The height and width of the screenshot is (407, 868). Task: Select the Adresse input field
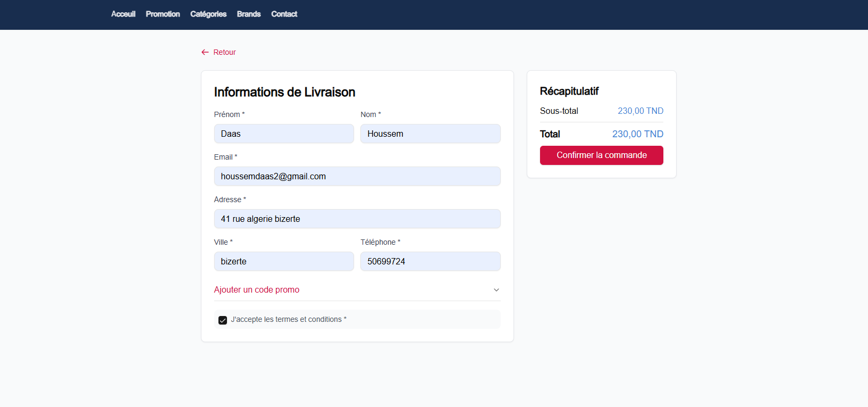coord(357,219)
